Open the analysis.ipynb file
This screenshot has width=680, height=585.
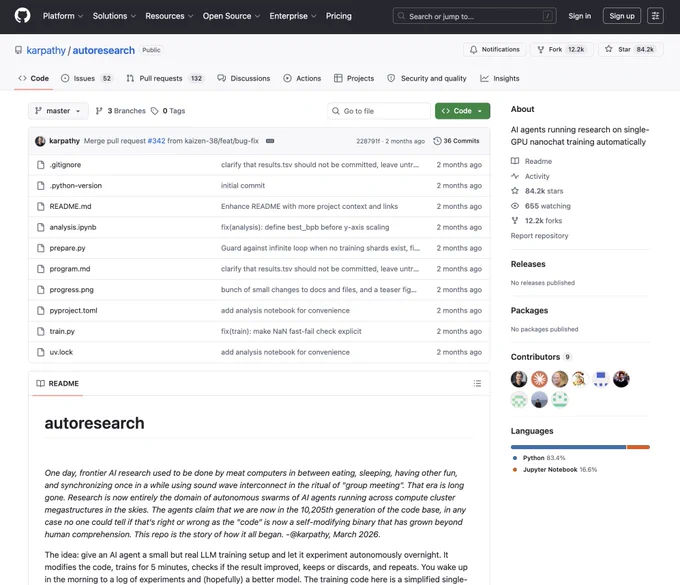[x=73, y=227]
